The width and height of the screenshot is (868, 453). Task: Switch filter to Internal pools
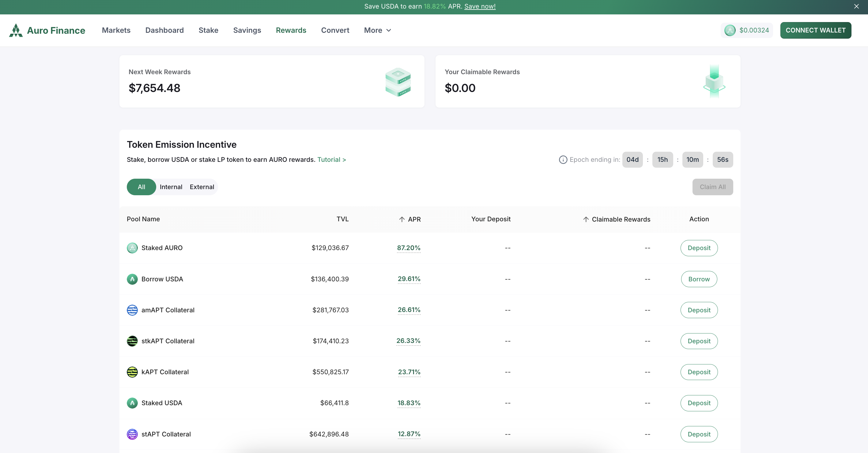tap(171, 187)
